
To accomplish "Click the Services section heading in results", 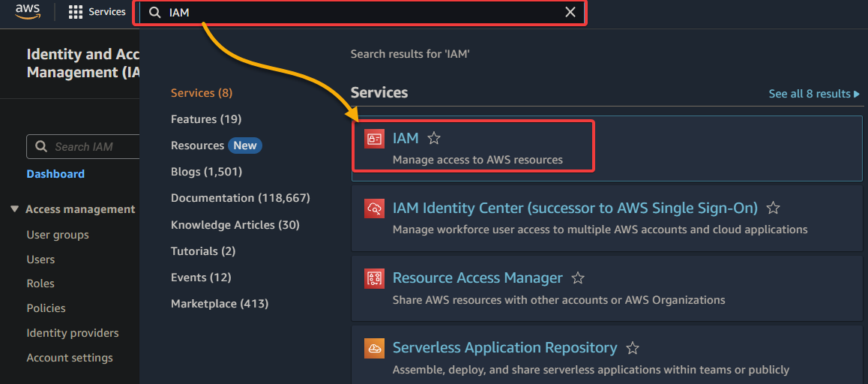I will tap(379, 92).
